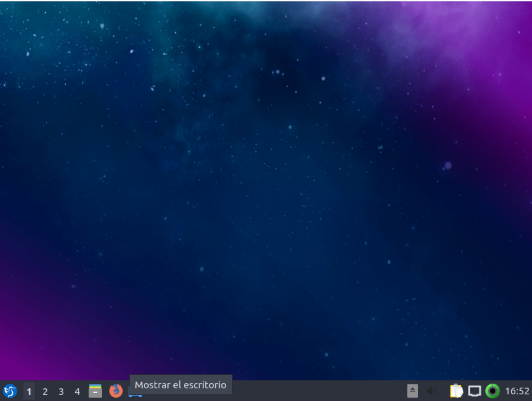532x401 pixels.
Task: Click the purple glow at wallpaper's bottom-left
Action: tap(27, 347)
